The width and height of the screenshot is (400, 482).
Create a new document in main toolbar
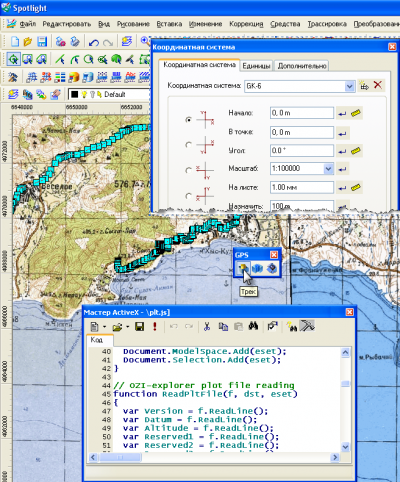click(15, 42)
